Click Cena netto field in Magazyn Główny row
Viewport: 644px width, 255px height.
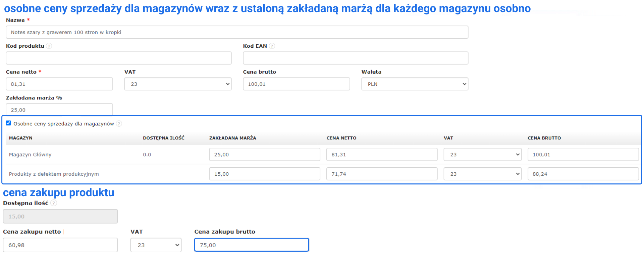[x=382, y=155]
